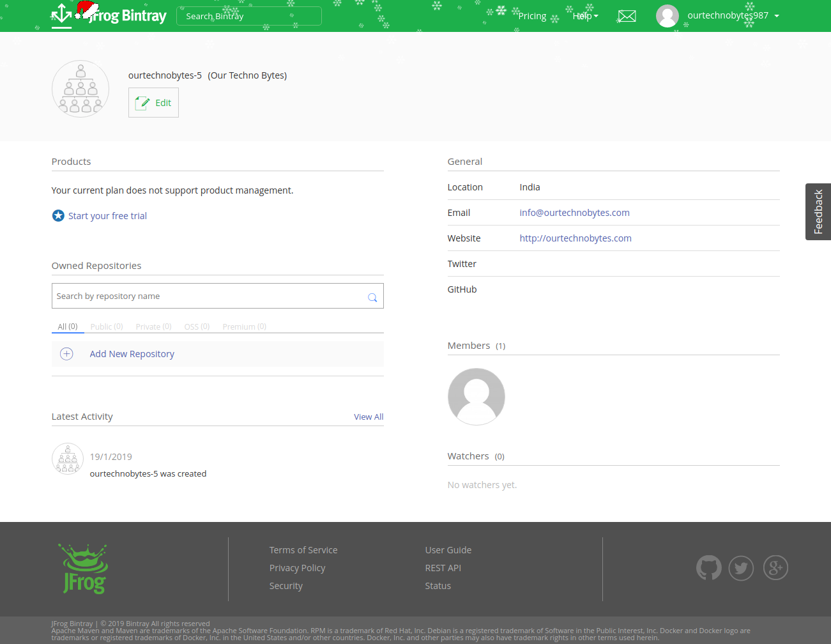Select the OSS (0) tab

click(x=197, y=326)
